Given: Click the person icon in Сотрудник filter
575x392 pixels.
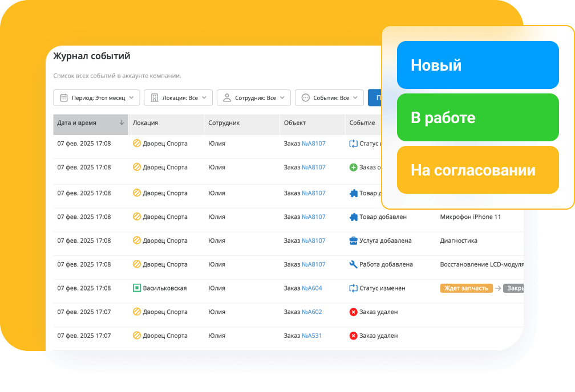Looking at the screenshot, I should click(227, 97).
